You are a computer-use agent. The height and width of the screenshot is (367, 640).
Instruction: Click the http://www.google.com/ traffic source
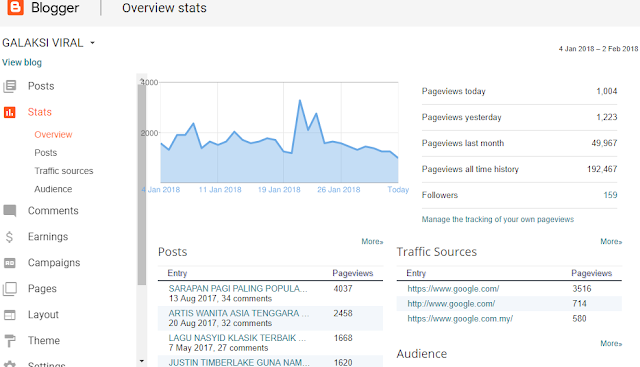click(451, 304)
